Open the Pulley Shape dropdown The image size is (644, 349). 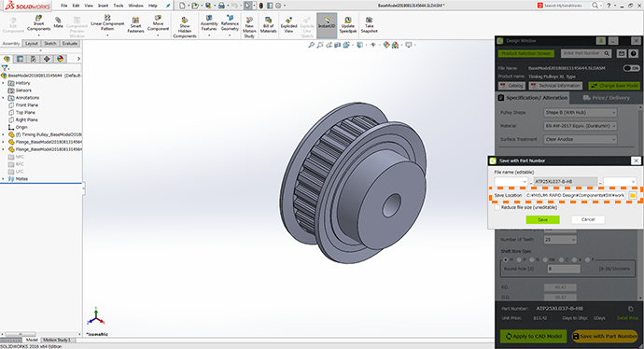coord(580,113)
